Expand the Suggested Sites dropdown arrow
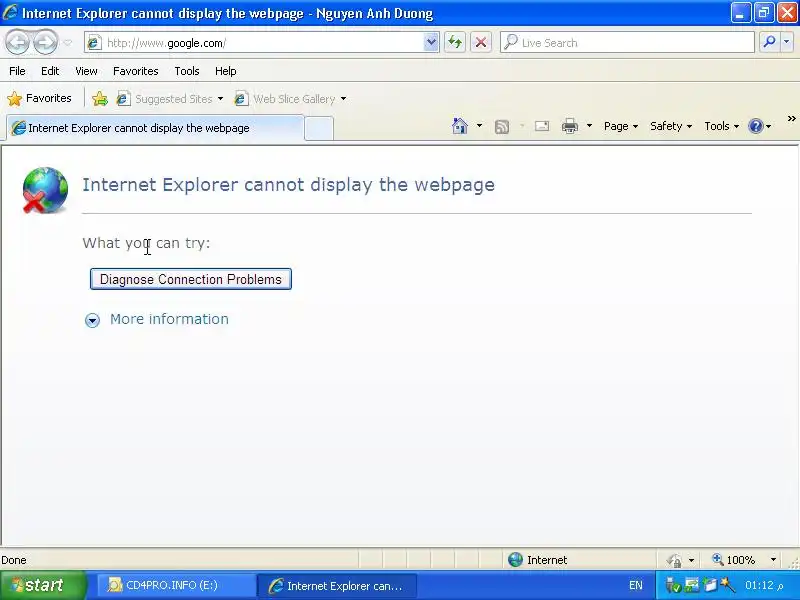This screenshot has width=800, height=600. click(x=220, y=98)
